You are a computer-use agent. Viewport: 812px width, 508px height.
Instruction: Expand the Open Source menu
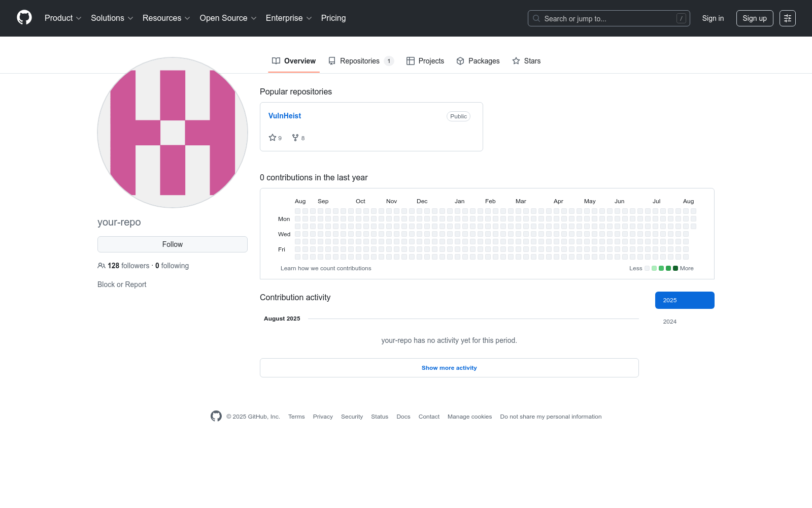click(x=228, y=18)
